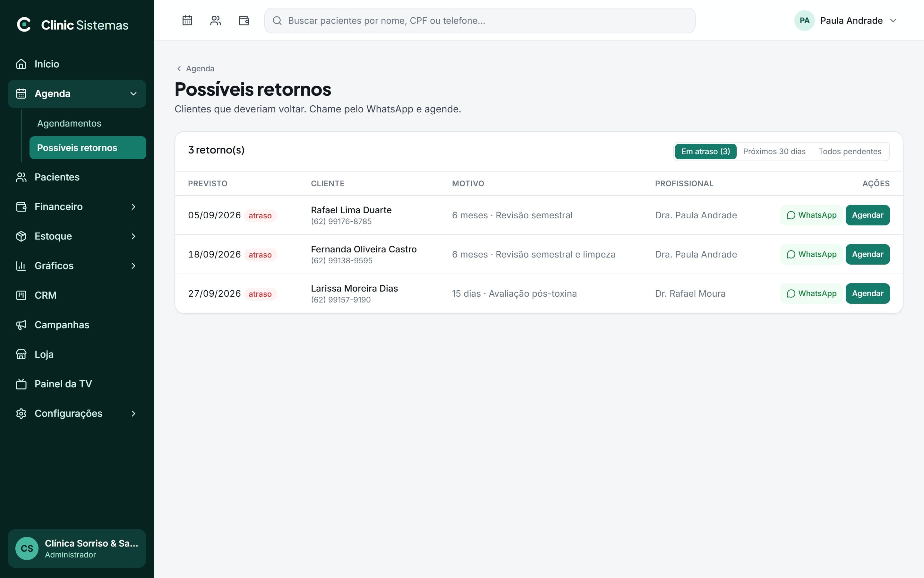Select the Possíveis retornos submenu item
This screenshot has height=578, width=924.
click(88, 148)
